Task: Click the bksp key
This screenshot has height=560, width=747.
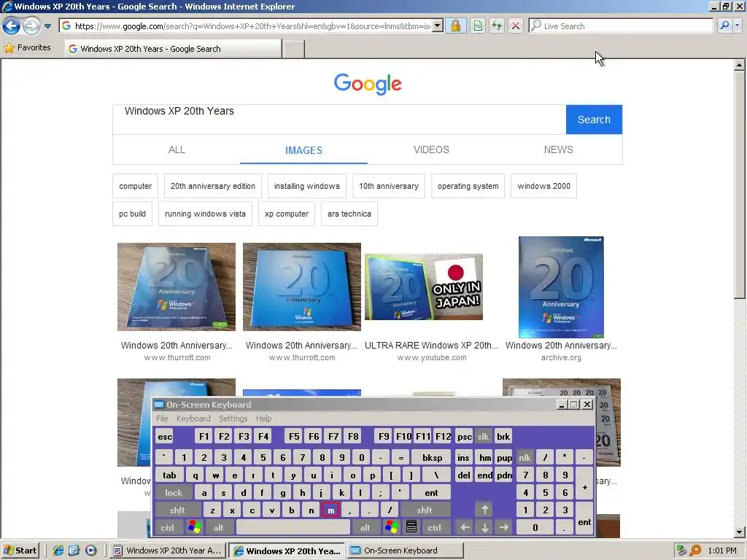Action: tap(432, 458)
